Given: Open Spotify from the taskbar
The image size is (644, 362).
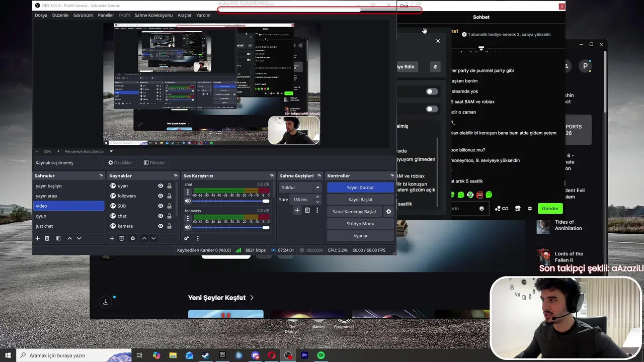Looking at the screenshot, I should pos(321,355).
